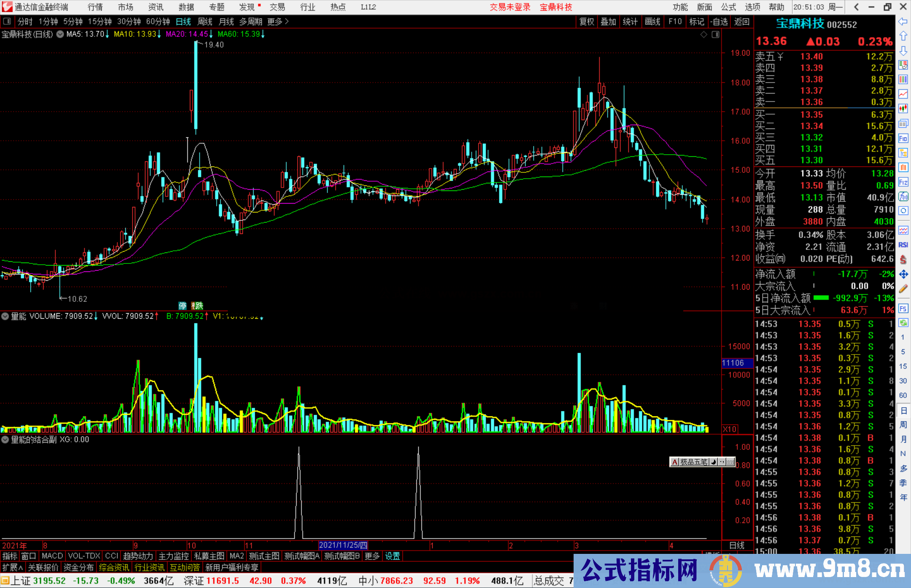Click the trend line chart sidebar icon
This screenshot has height=588, width=911.
pyautogui.click(x=903, y=94)
